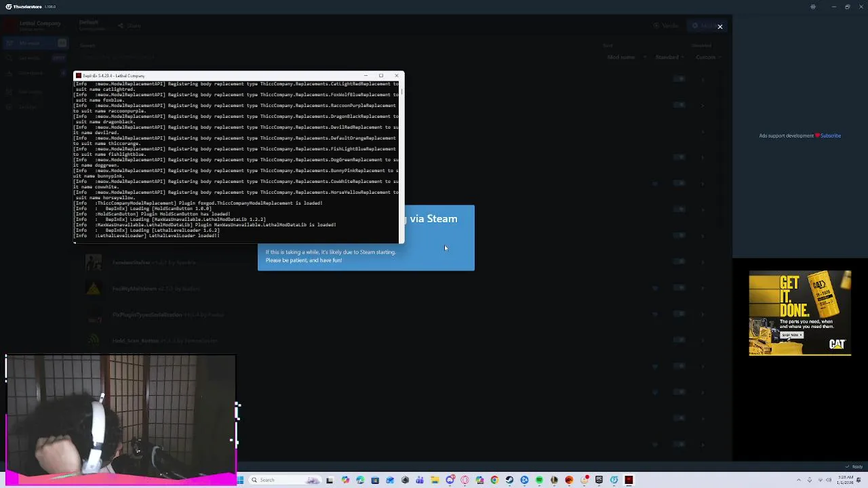Click the webcam overlay thumbnail
Image resolution: width=868 pixels, height=488 pixels.
[121, 420]
